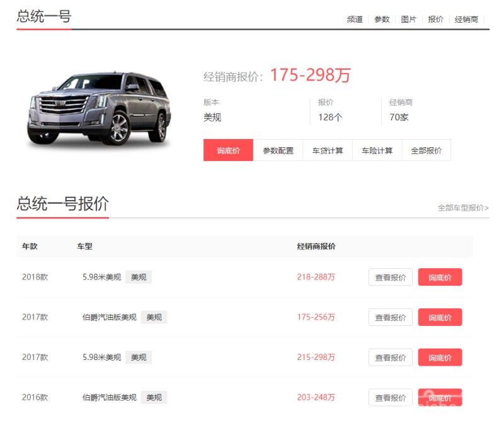Go to the 图片 navigation link
This screenshot has height=421, width=504.
click(x=409, y=20)
